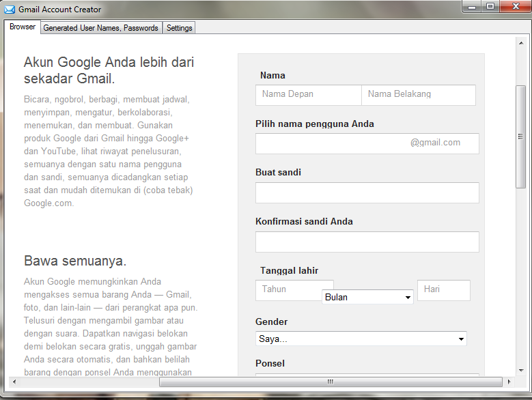The image size is (532, 400).
Task: Open the Bulan month dropdown
Action: pyautogui.click(x=367, y=297)
